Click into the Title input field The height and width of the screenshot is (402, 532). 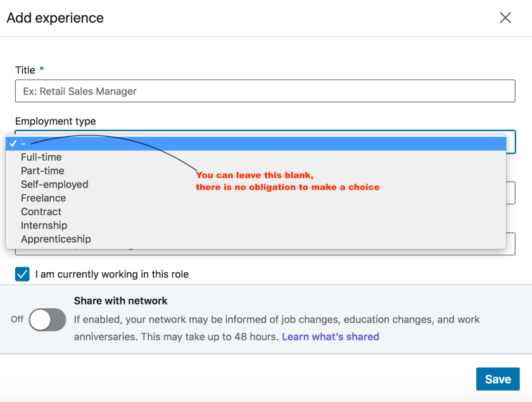[x=265, y=91]
